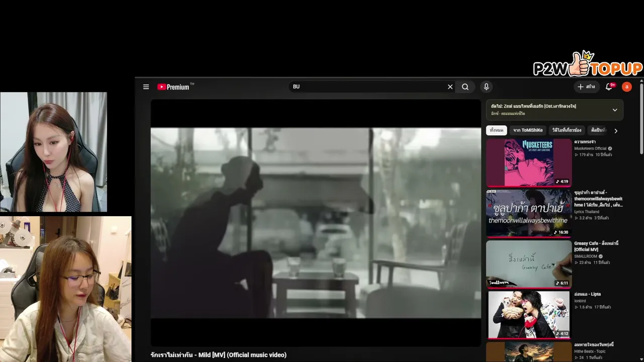Click the Zeal แบบไหนที่เธอรัก up-next title
The height and width of the screenshot is (362, 644).
pos(534,106)
